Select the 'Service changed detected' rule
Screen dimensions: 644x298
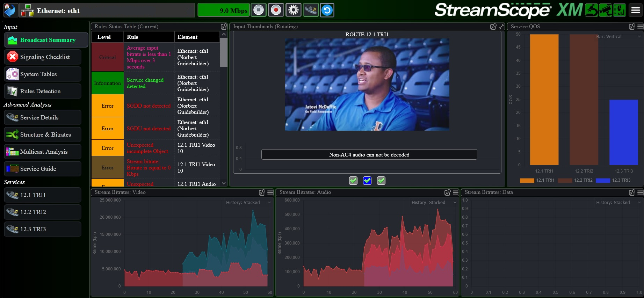pyautogui.click(x=155, y=83)
